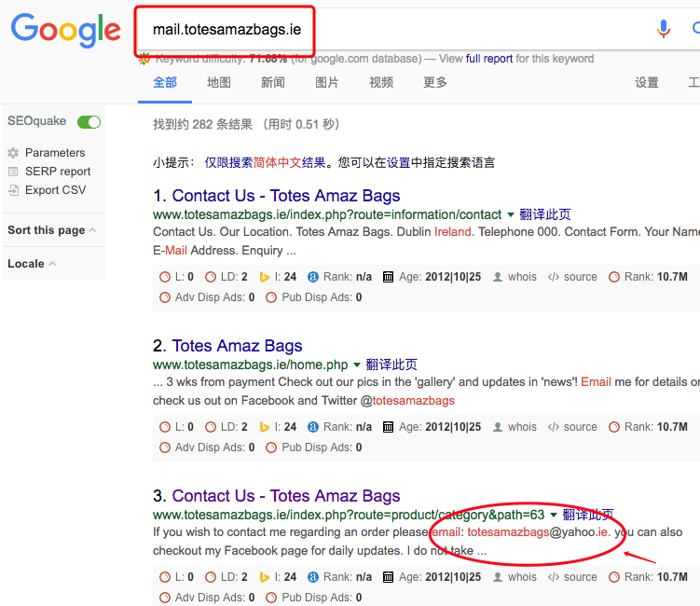Image resolution: width=700 pixels, height=606 pixels.
Task: Toggle the SEOquake switch off
Action: point(89,121)
